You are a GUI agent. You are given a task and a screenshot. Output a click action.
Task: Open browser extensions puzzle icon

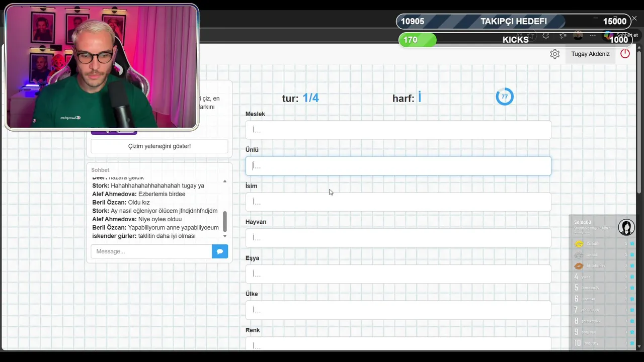(546, 36)
